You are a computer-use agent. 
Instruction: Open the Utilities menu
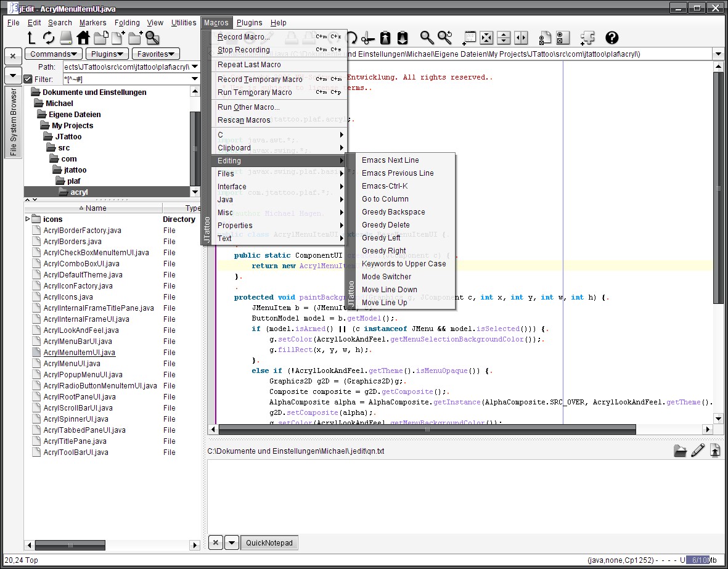(184, 22)
